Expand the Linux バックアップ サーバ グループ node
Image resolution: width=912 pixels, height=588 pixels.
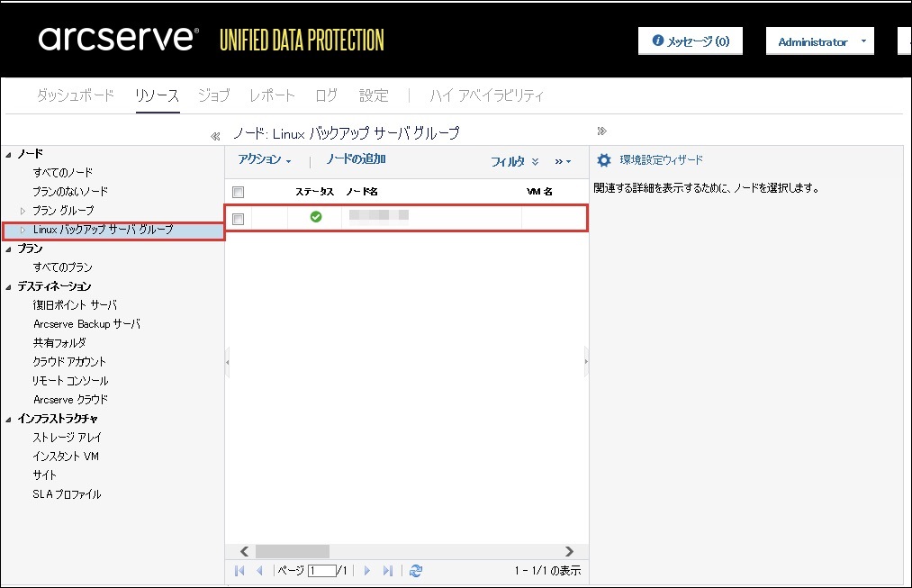(23, 230)
